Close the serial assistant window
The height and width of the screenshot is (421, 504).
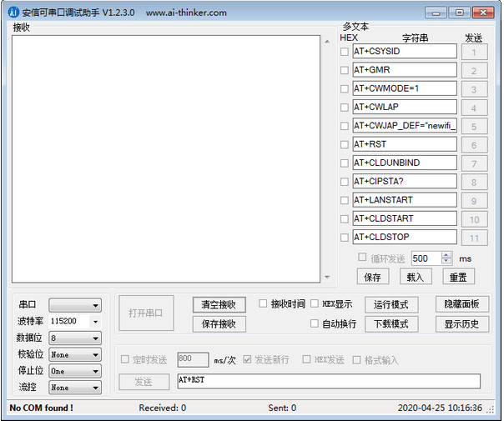pyautogui.click(x=483, y=13)
